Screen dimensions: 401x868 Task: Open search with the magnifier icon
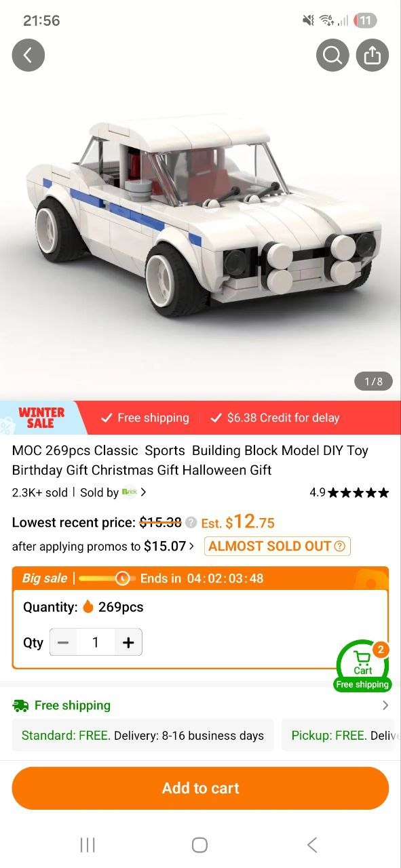pos(332,56)
